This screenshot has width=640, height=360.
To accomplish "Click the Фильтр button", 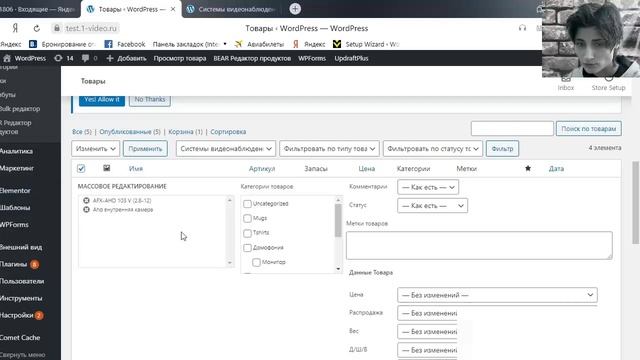I will pyautogui.click(x=502, y=149).
